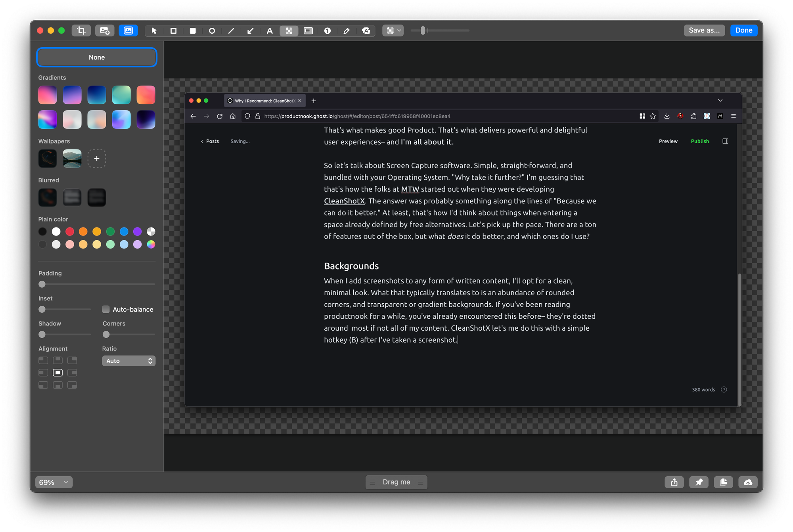Open the 69% zoom dropdown

tap(54, 482)
